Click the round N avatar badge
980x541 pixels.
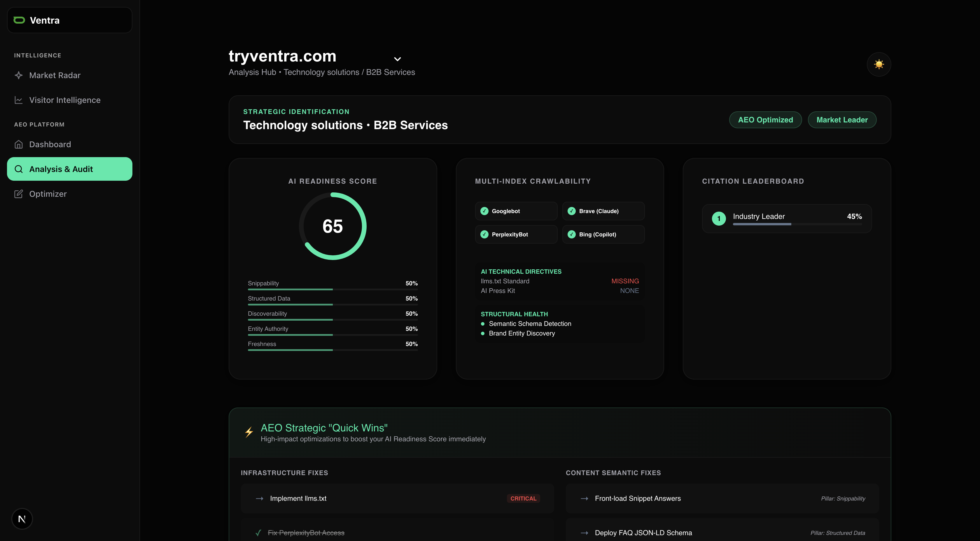pyautogui.click(x=22, y=519)
